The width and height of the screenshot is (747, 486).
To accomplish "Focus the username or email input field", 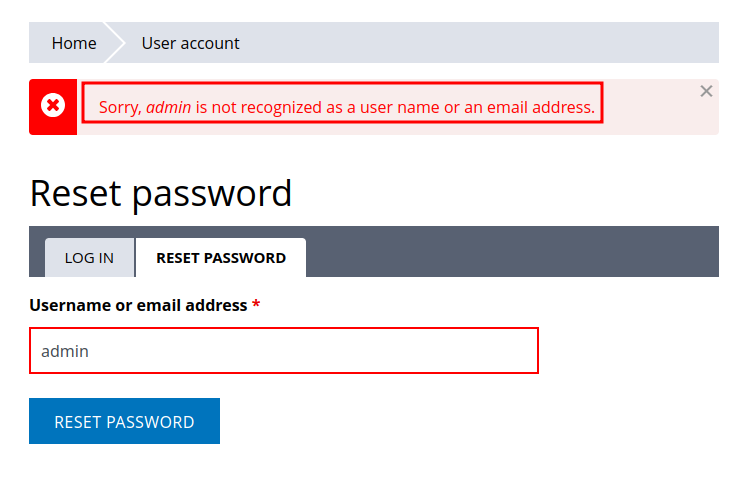I will coord(284,351).
